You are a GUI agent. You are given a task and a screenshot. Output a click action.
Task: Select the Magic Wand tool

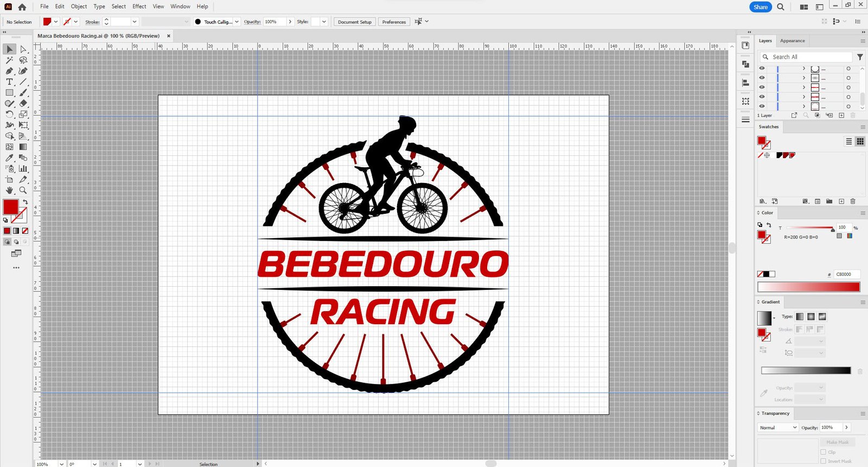9,60
